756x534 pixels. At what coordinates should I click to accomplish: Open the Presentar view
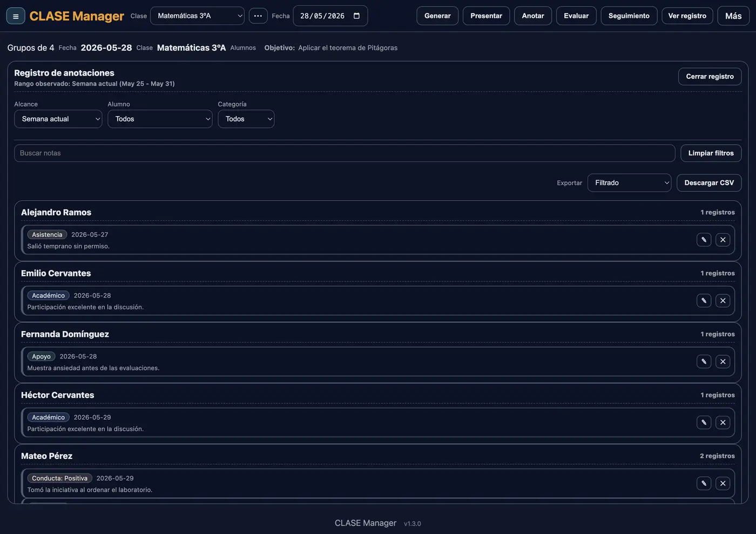tap(486, 16)
